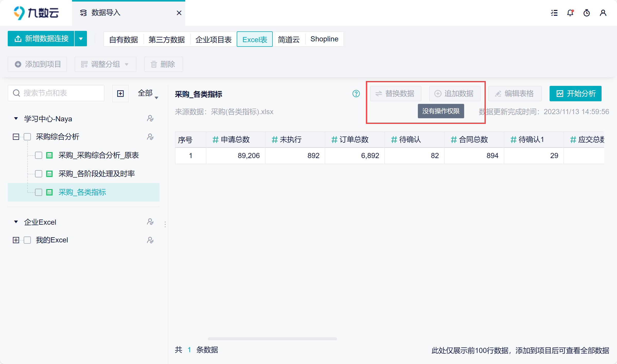Image resolution: width=617 pixels, height=364 pixels.
Task: Tick checkbox for 采购_采购综合分析_原表
Action: click(39, 155)
